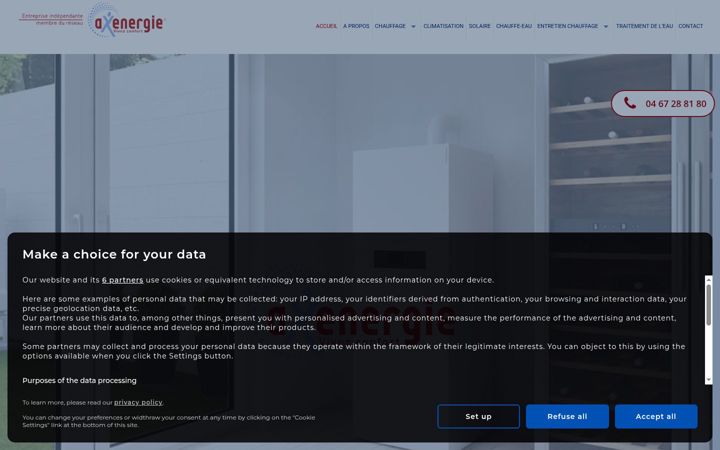Screen dimensions: 720x450
Task: Click the Purposes of the data processing heading
Action: pos(79,380)
